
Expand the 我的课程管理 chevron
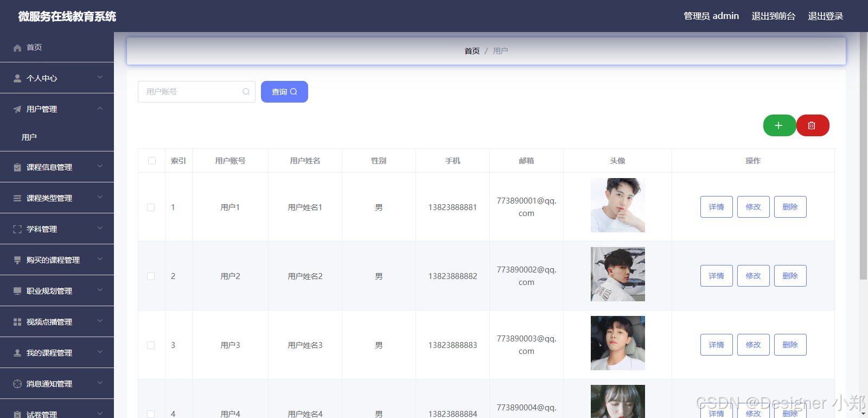tap(100, 352)
